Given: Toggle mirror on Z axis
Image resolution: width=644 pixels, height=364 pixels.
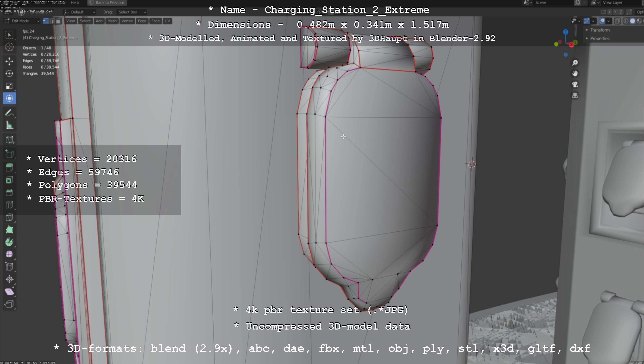Looking at the screenshot, I should pyautogui.click(x=621, y=12).
